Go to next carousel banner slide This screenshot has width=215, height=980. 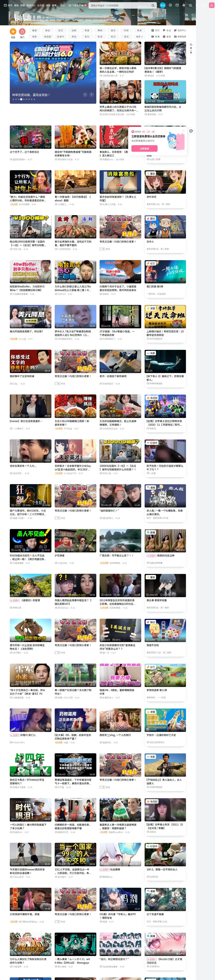tap(91, 94)
